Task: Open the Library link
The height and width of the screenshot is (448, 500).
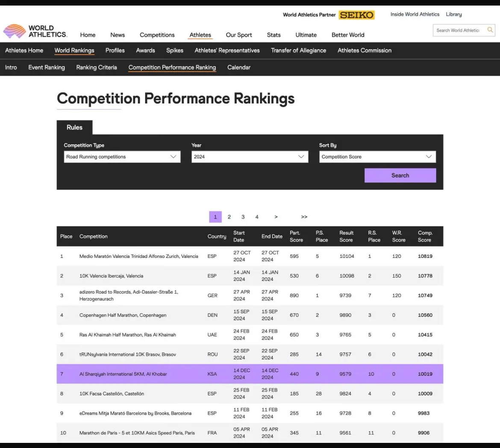Action: [x=453, y=15]
